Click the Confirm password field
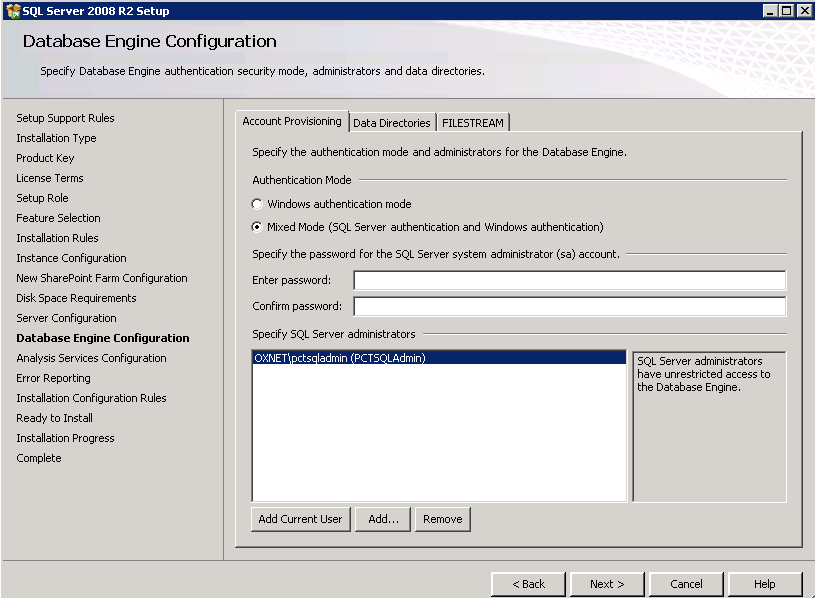The image size is (815, 598). click(570, 306)
